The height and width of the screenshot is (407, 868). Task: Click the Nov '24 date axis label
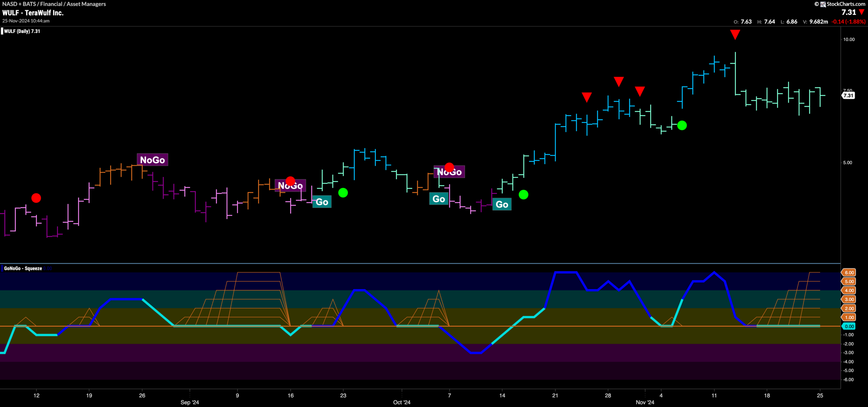[645, 402]
